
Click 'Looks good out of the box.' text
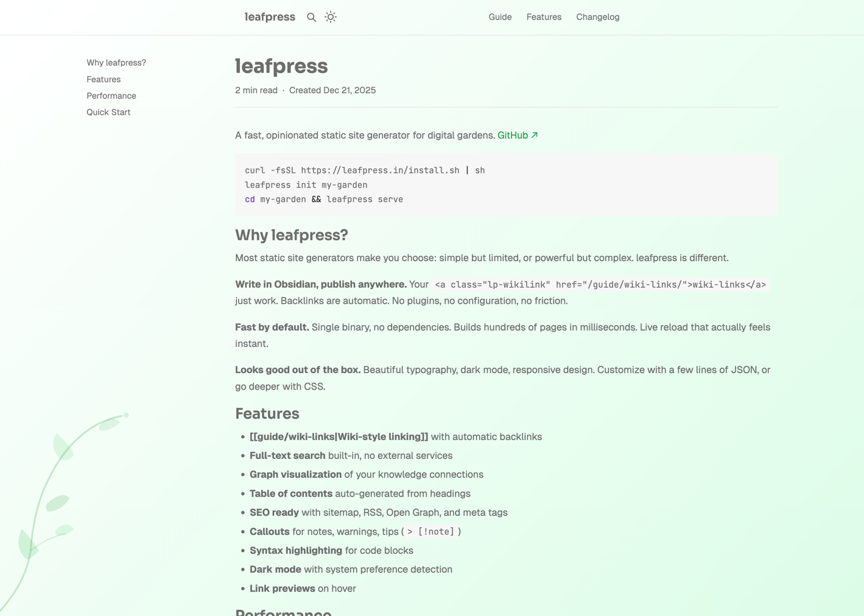[298, 369]
